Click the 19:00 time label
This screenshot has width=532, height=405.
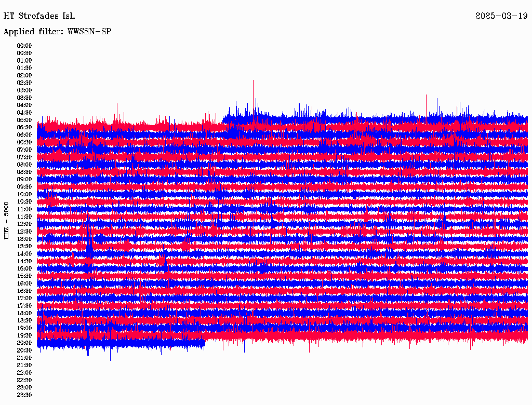tap(24, 328)
